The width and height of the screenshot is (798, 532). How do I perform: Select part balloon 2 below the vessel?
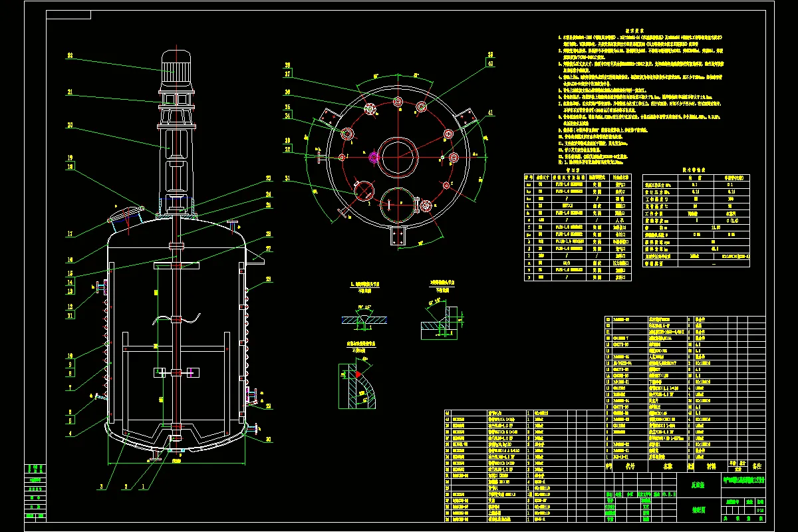coord(125,487)
